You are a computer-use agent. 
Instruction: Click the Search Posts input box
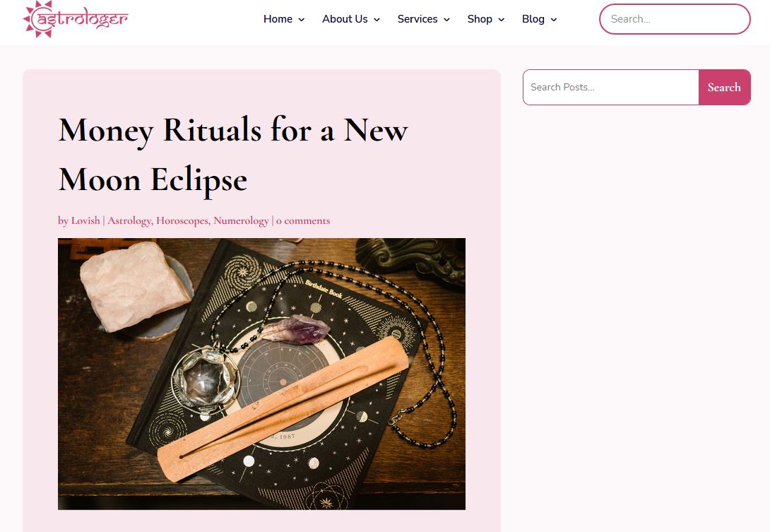click(611, 87)
